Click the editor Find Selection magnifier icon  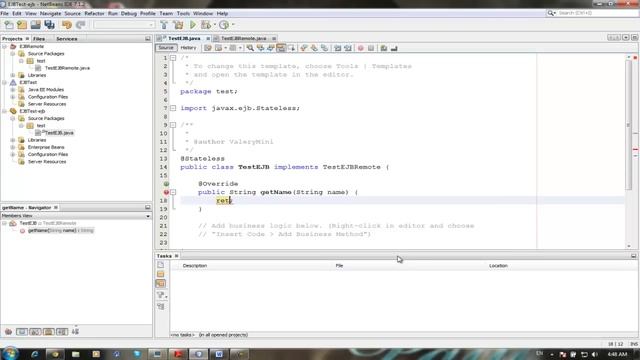pos(250,48)
